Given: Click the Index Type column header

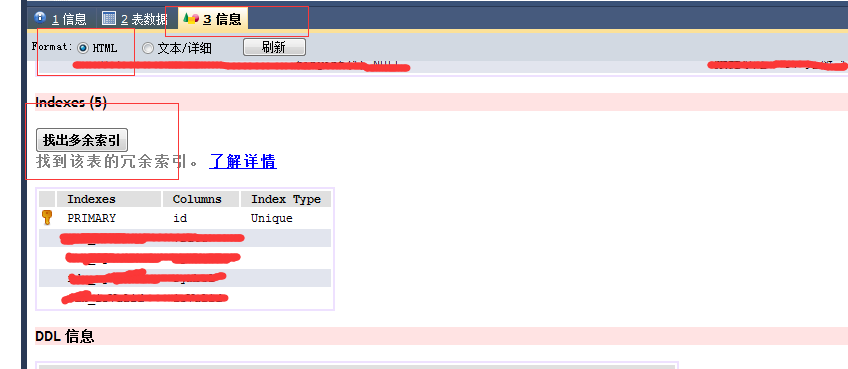Looking at the screenshot, I should pyautogui.click(x=286, y=199).
